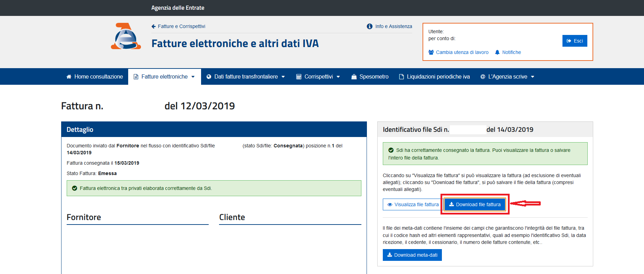The width and height of the screenshot is (644, 274).
Task: Click the 'Stato Fattura: Emessa' text
Action: pos(92,173)
